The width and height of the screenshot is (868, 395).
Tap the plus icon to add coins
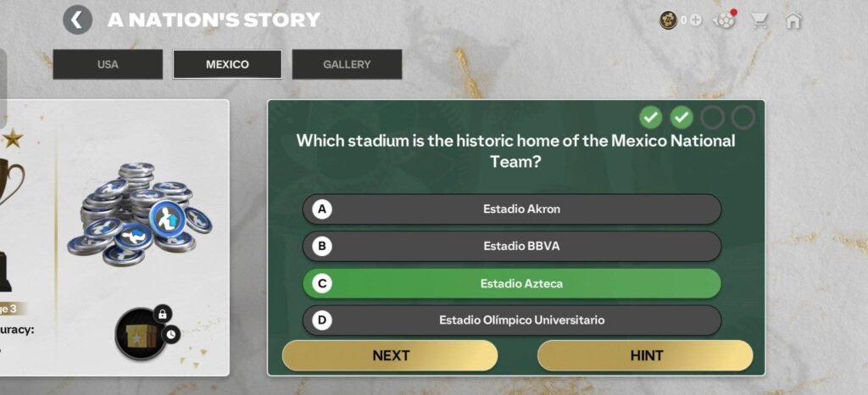[x=696, y=20]
